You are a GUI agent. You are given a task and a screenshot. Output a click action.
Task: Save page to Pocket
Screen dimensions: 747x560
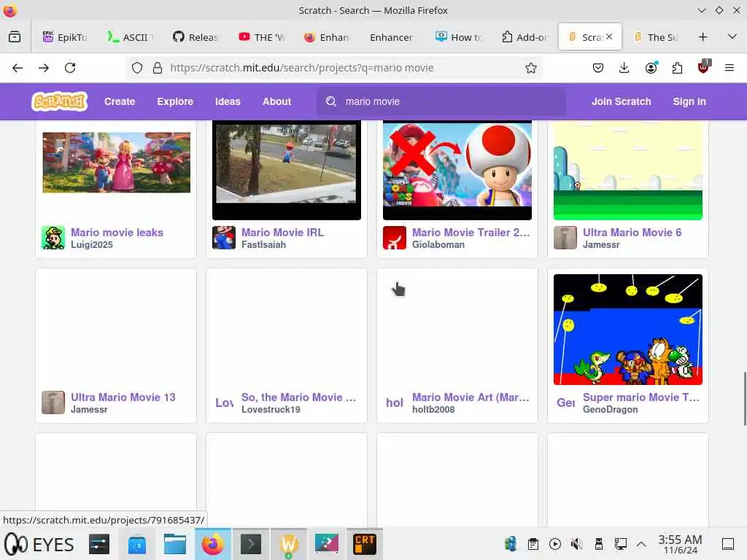tap(598, 68)
